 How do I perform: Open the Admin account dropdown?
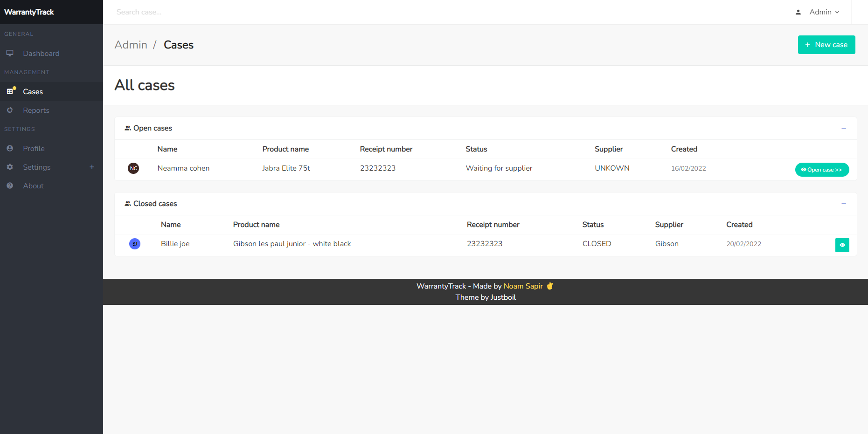click(824, 12)
